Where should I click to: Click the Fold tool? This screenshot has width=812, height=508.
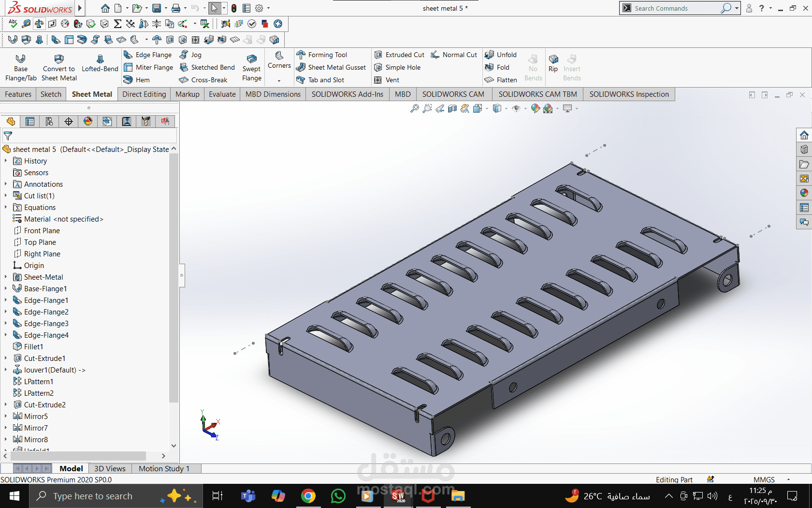[x=497, y=67]
